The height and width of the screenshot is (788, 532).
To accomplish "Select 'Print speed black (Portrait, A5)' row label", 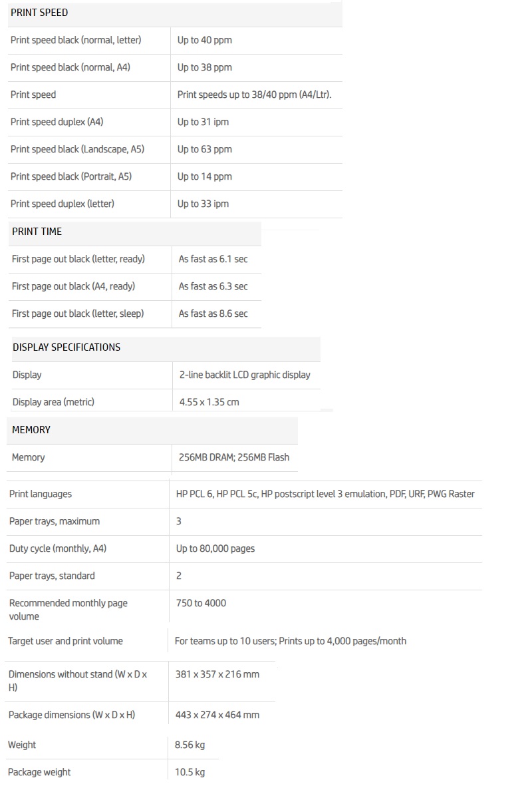I will (71, 176).
